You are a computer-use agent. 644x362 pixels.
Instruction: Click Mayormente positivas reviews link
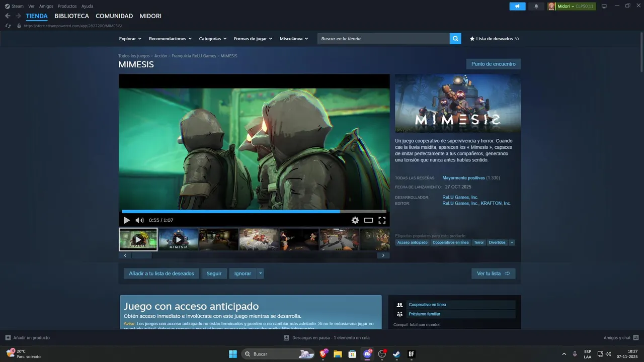[463, 178]
